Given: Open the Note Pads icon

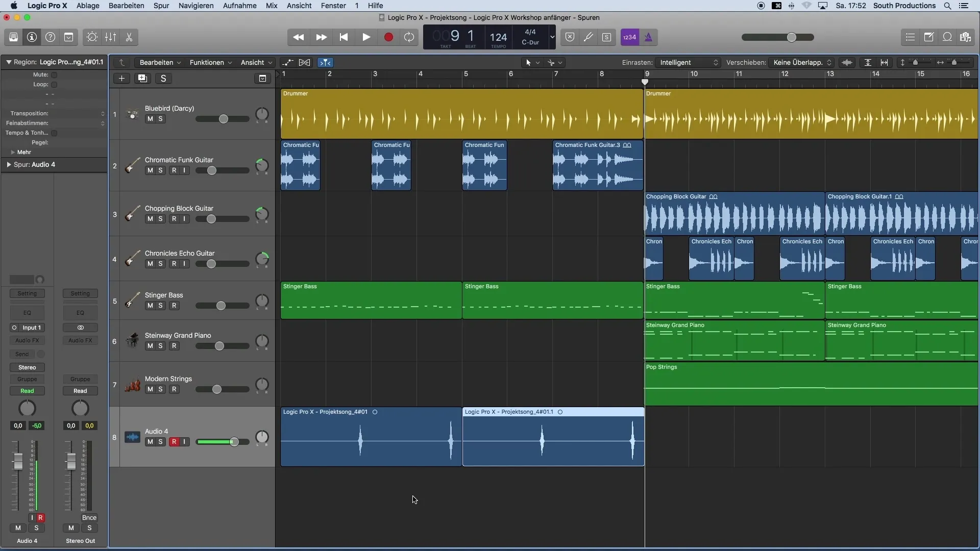Looking at the screenshot, I should click(x=929, y=37).
